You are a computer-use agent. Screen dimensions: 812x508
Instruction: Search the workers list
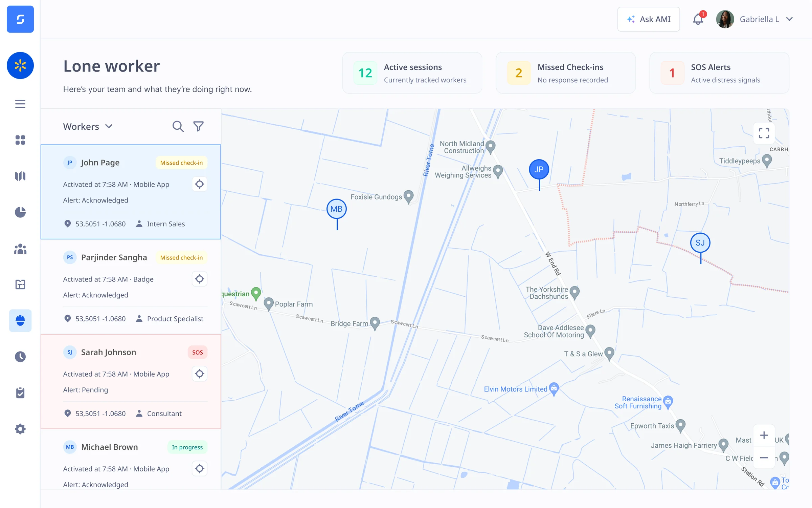178,126
